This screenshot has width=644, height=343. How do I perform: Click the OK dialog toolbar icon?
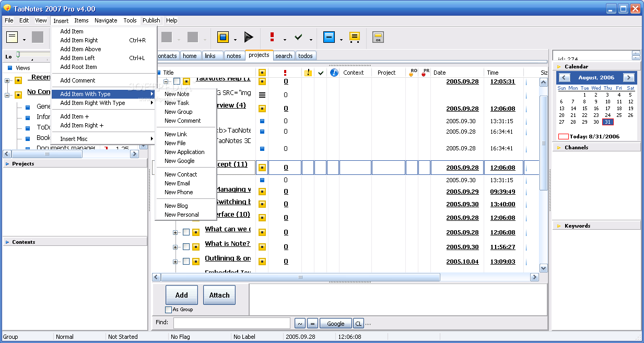click(x=378, y=37)
